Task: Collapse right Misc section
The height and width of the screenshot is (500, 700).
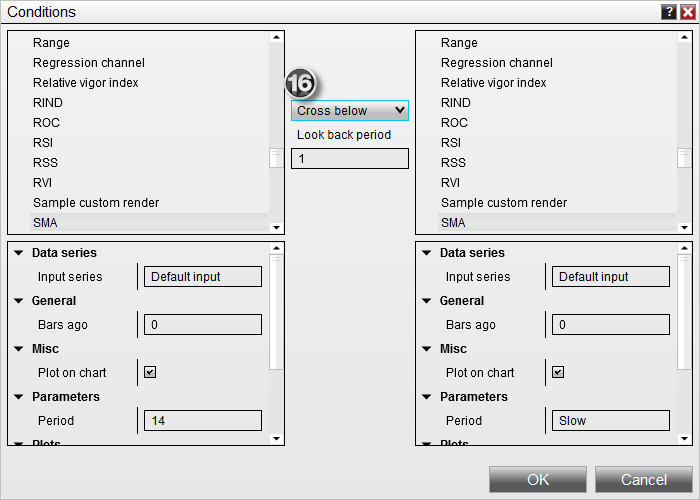Action: (427, 349)
